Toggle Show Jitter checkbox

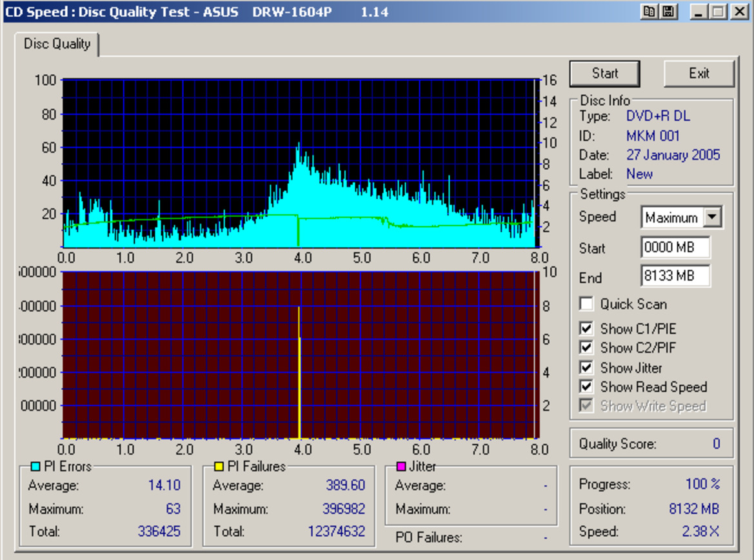click(x=586, y=368)
